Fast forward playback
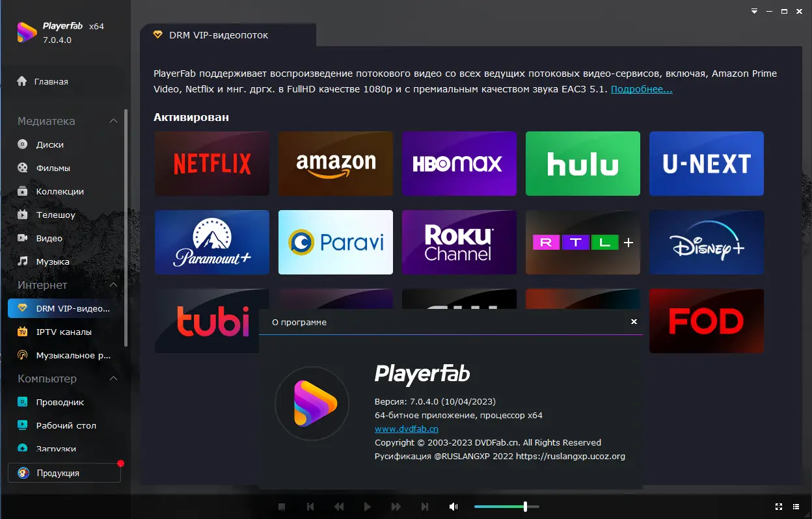Screen dimensions: 812x519 [x=396, y=507]
